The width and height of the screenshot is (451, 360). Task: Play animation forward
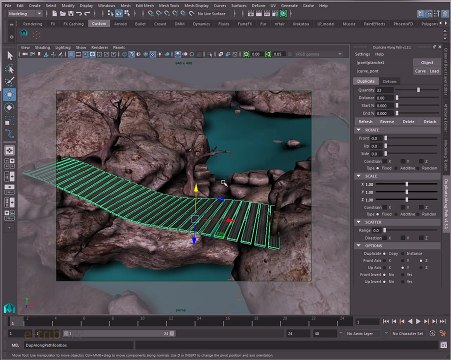[x=418, y=321]
